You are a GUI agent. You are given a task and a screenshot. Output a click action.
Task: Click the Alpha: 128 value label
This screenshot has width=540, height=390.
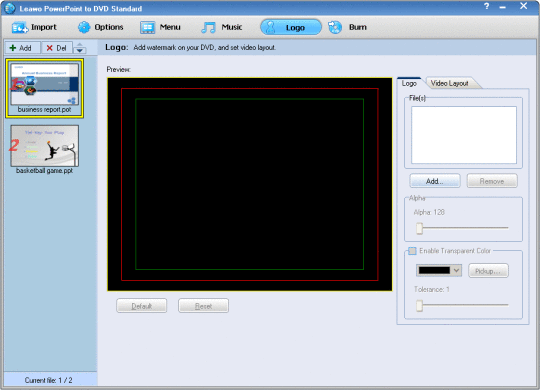click(429, 212)
